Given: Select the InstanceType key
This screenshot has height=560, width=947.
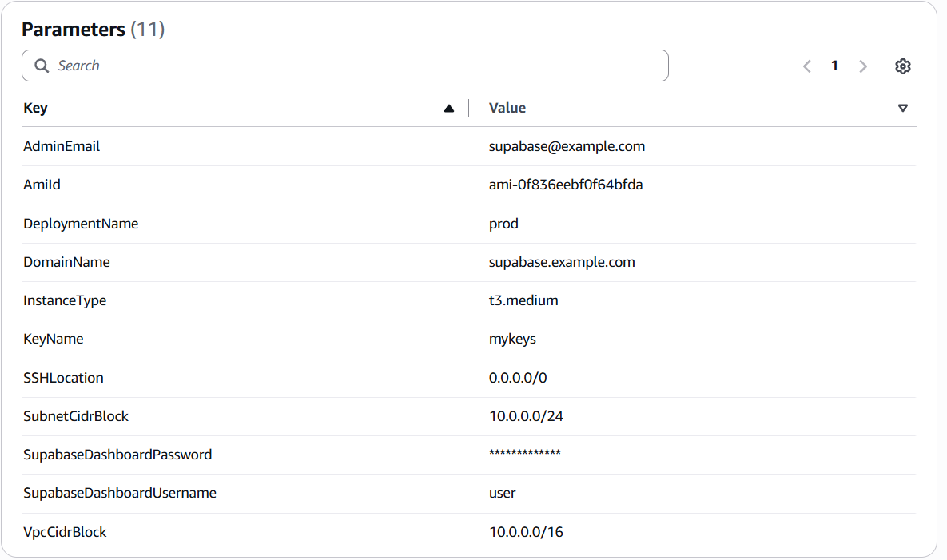Looking at the screenshot, I should coord(65,300).
